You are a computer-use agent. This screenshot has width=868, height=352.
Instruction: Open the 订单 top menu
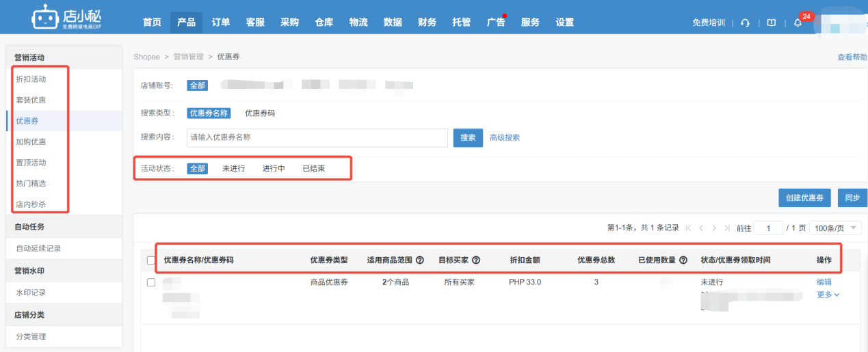point(220,23)
